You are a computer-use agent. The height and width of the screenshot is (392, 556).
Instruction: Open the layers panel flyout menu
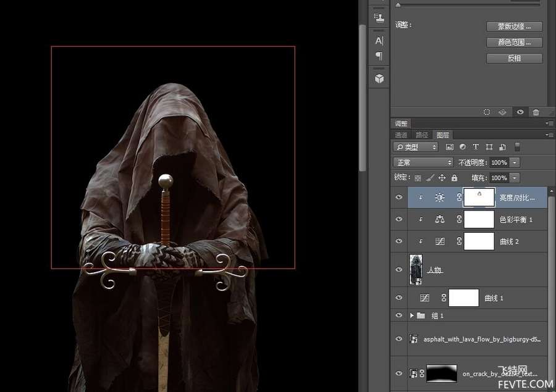[550, 135]
